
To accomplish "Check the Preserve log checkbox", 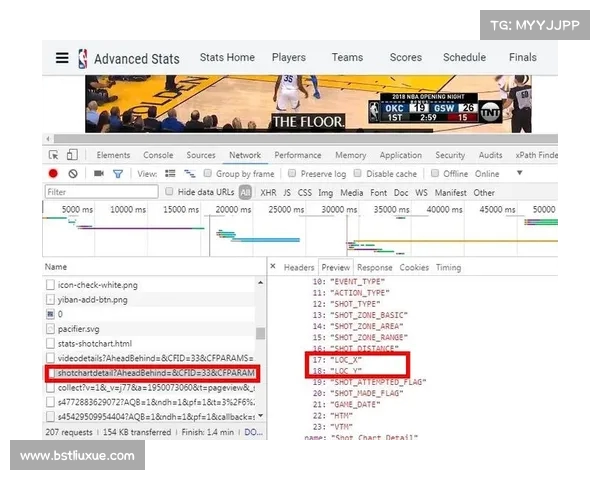I will click(293, 174).
